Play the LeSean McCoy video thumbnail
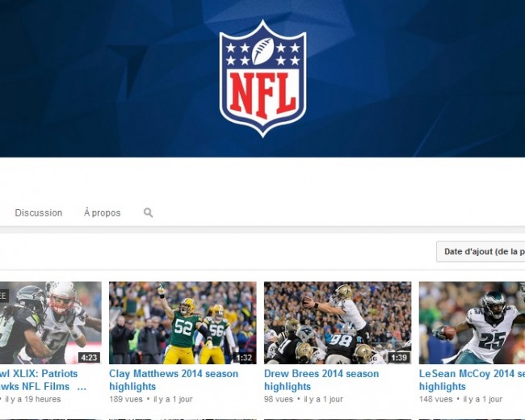The width and height of the screenshot is (525, 420). coord(472,323)
